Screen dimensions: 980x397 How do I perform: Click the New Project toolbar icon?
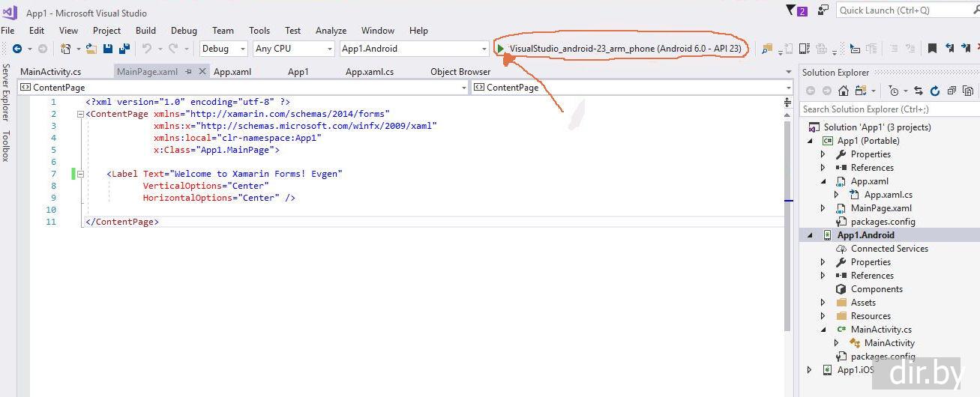pyautogui.click(x=66, y=49)
